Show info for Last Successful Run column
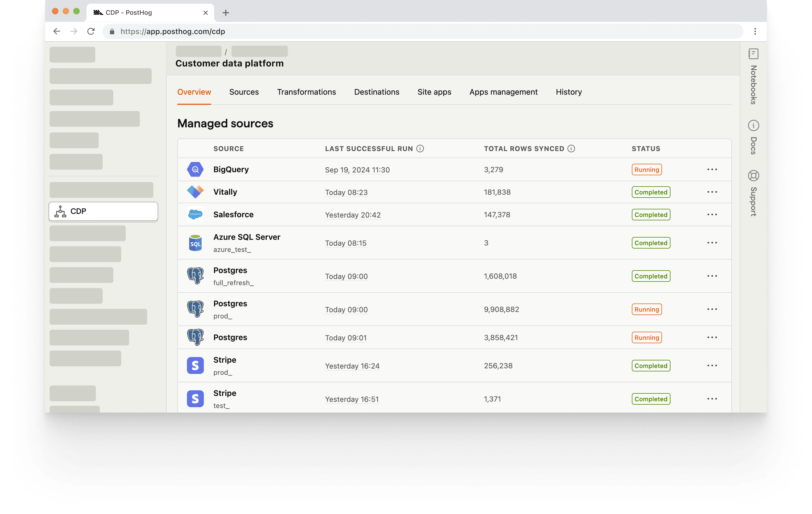 point(420,149)
